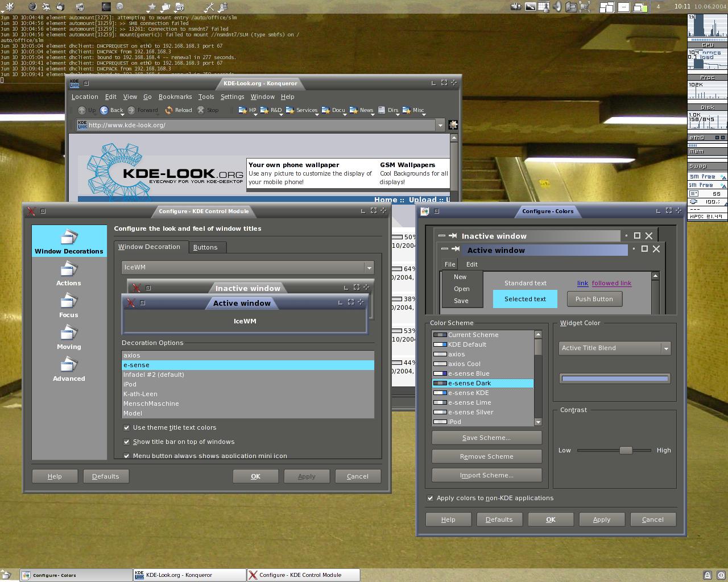Image resolution: width=728 pixels, height=582 pixels.
Task: Open the Active Title Blend dropdown
Action: (x=614, y=348)
